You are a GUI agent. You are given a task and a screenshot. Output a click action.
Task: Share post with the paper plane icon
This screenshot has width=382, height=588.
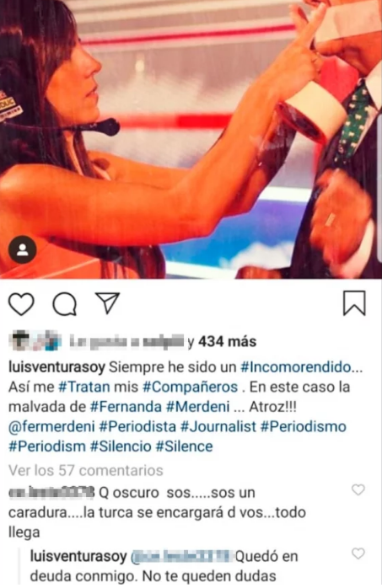coord(108,302)
